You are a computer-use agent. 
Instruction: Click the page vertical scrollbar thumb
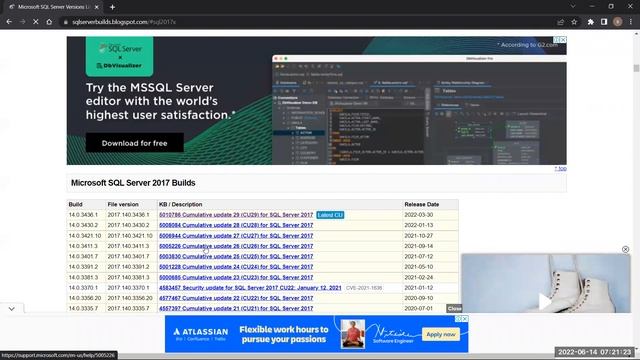(x=636, y=68)
